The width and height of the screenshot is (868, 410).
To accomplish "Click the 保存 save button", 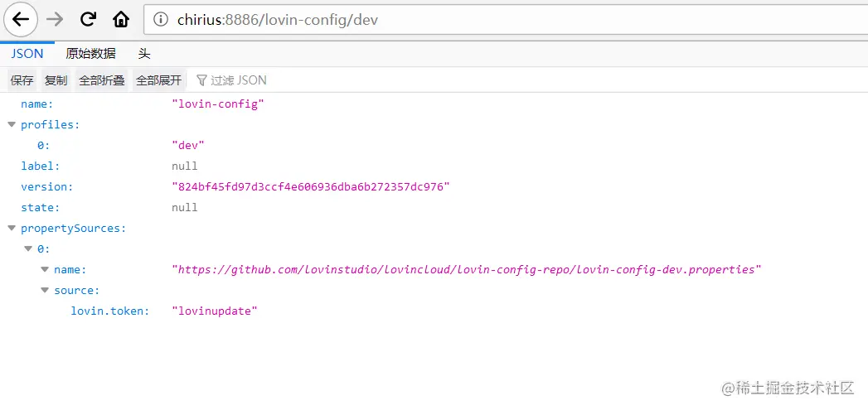I will point(22,80).
